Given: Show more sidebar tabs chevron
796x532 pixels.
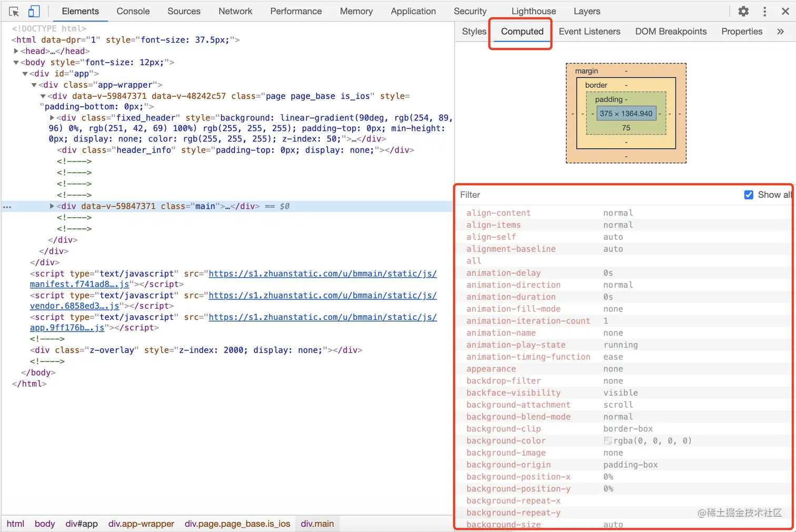Looking at the screenshot, I should (780, 32).
